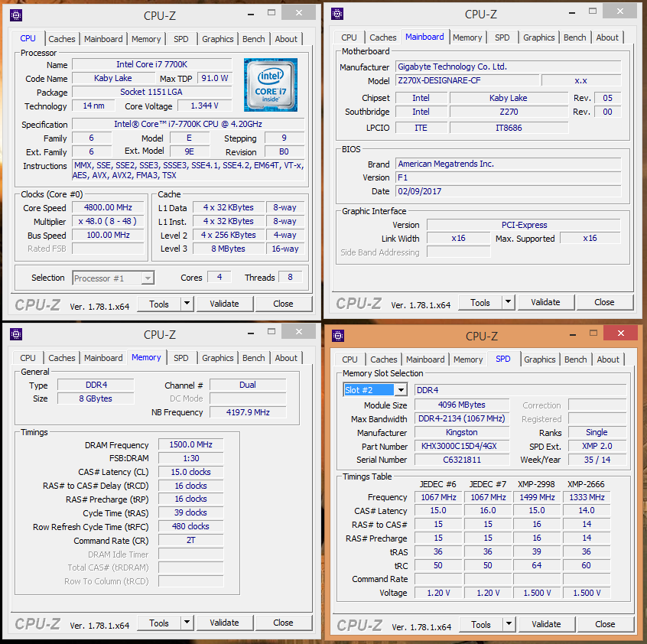Click Max Bandwidth 'DDR4-2134 (1067 MHz)'

(x=462, y=418)
